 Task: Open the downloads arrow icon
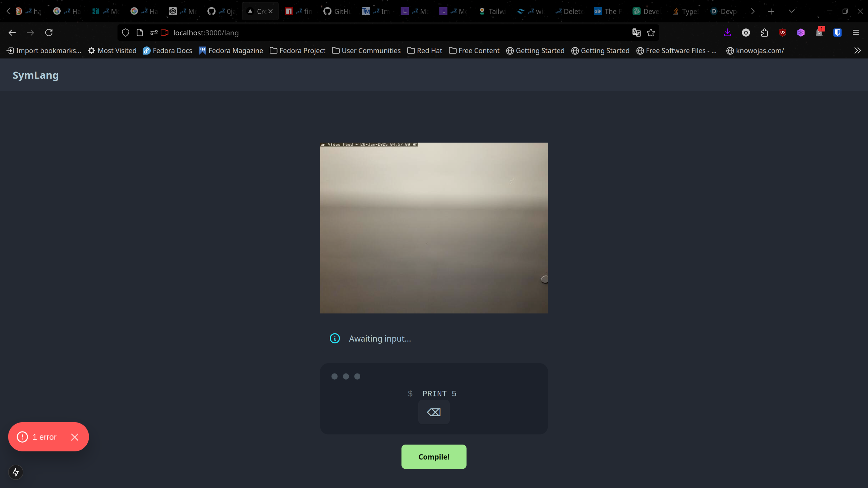[x=727, y=33]
